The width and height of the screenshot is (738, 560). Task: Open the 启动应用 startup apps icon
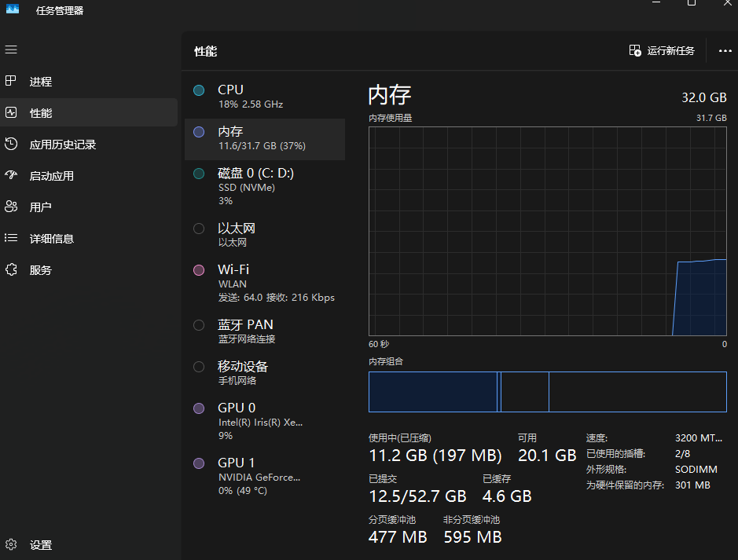point(11,175)
